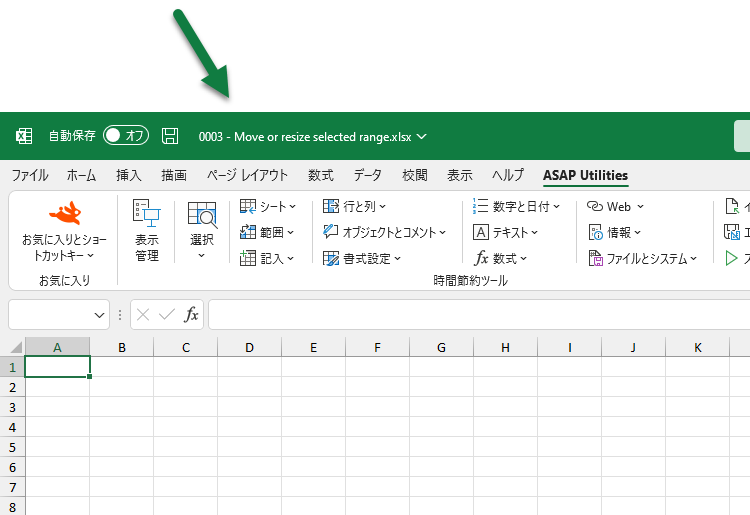Select the ASAP Utilities tab
This screenshot has height=515, width=750.
point(585,175)
